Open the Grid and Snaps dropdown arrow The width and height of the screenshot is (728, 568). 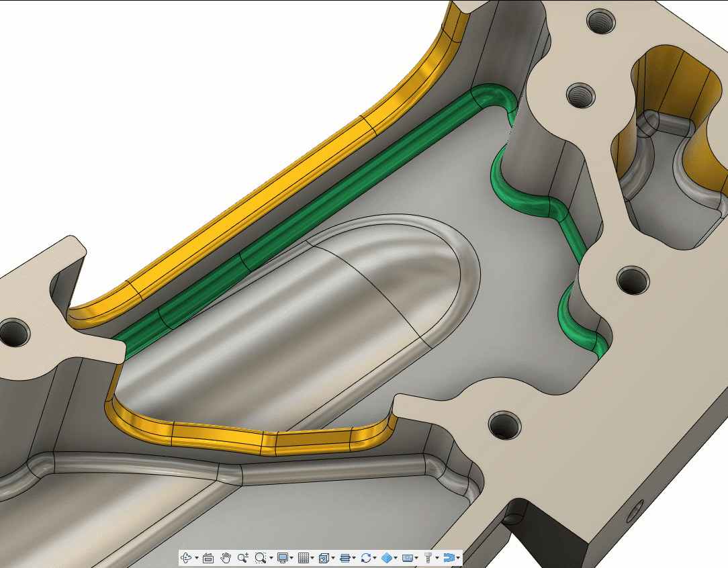(312, 558)
